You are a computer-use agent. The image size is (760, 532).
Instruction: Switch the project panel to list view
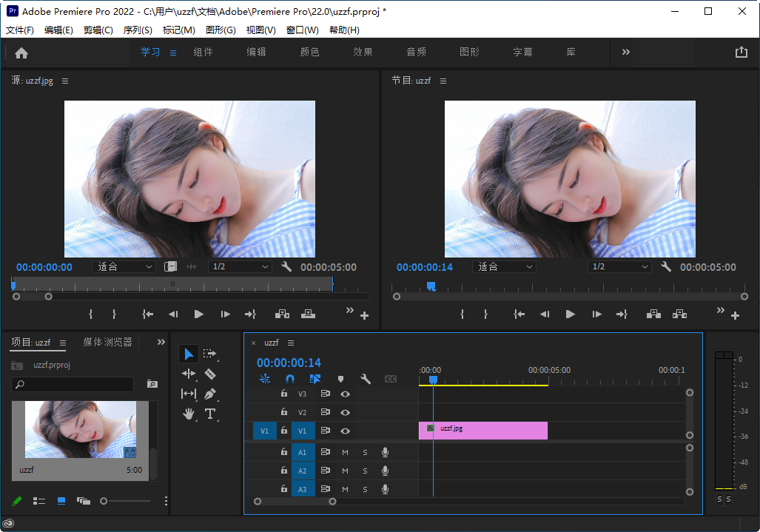coord(39,501)
